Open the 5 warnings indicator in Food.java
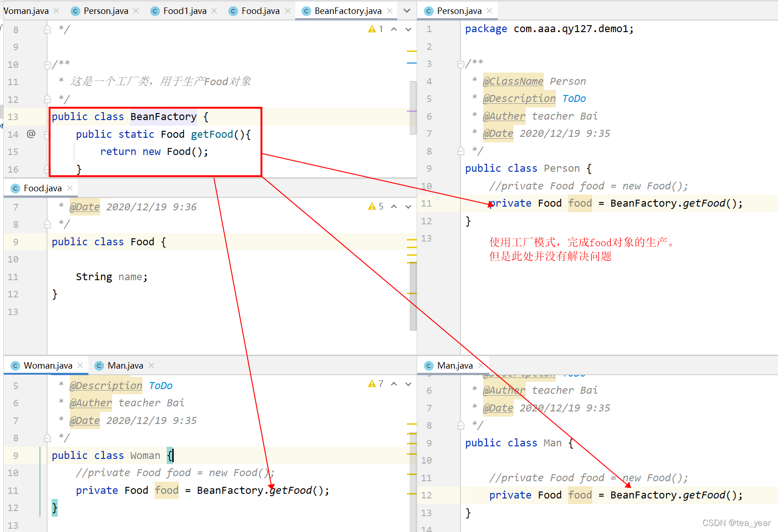 [x=375, y=206]
